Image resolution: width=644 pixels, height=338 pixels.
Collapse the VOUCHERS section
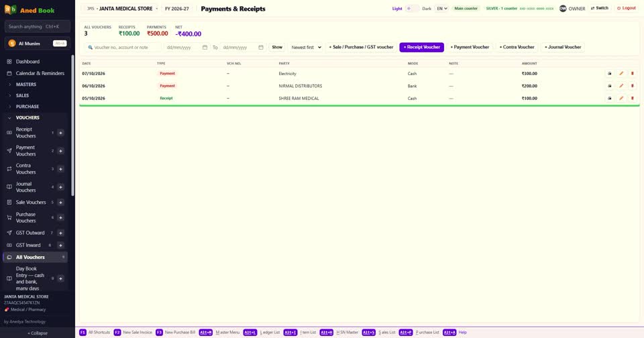(28, 117)
